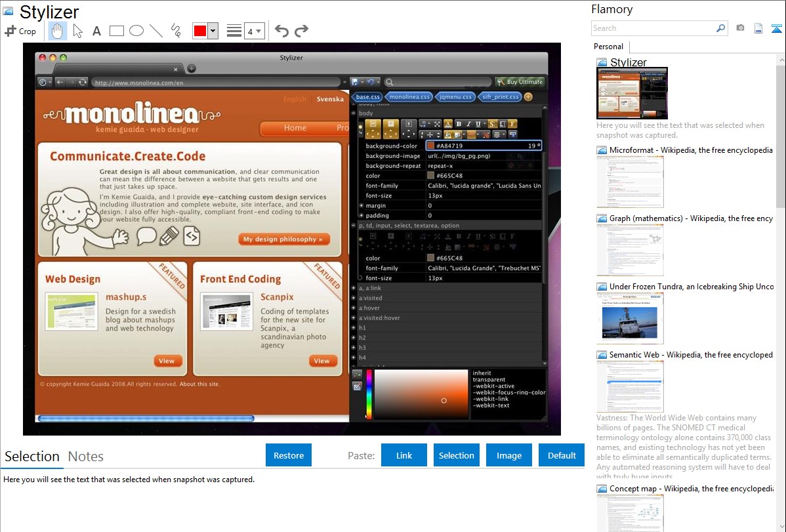
Task: Open the Microformat Wikipedia snapshot title
Action: pos(691,150)
